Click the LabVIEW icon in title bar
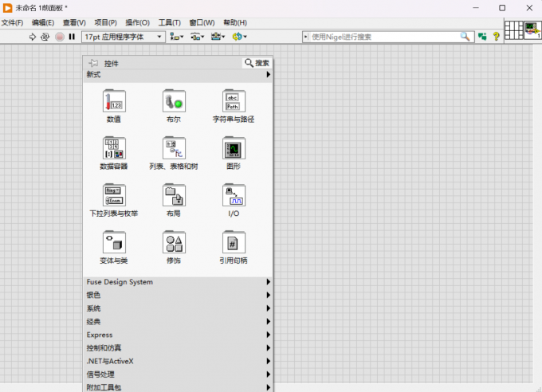542x392 pixels. coord(7,8)
